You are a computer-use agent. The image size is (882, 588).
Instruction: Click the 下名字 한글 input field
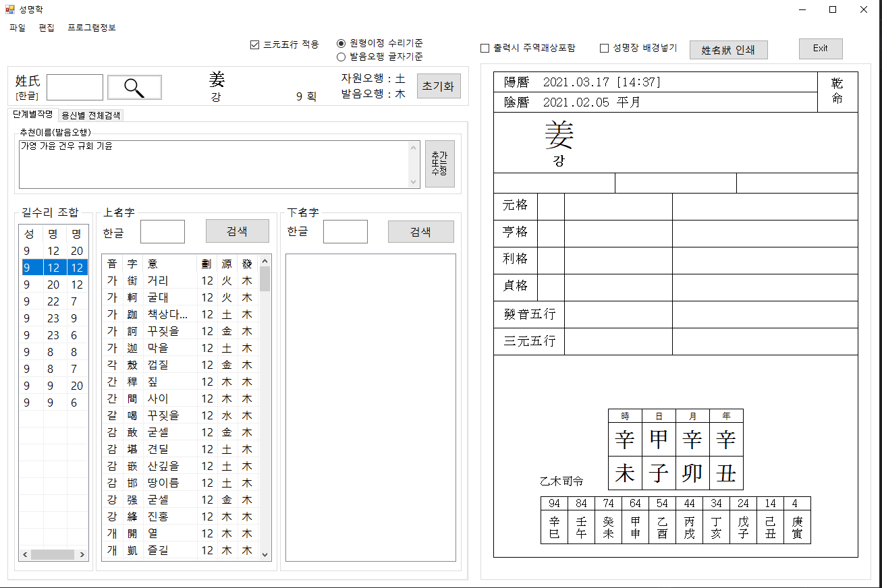346,231
